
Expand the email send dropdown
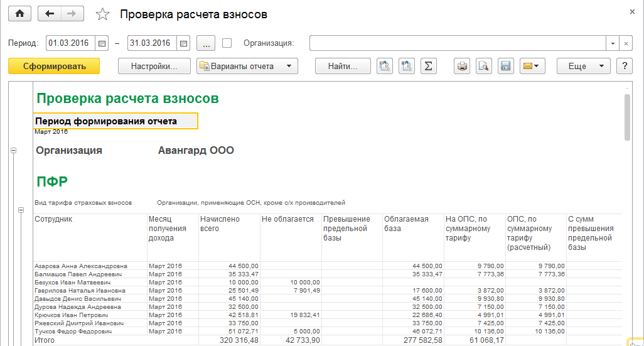[532, 66]
